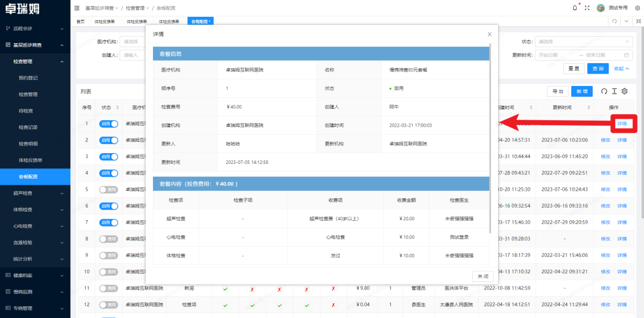Image resolution: width=644 pixels, height=318 pixels.
Task: Expand the 体格检查 sidebar group
Action: [x=35, y=210]
